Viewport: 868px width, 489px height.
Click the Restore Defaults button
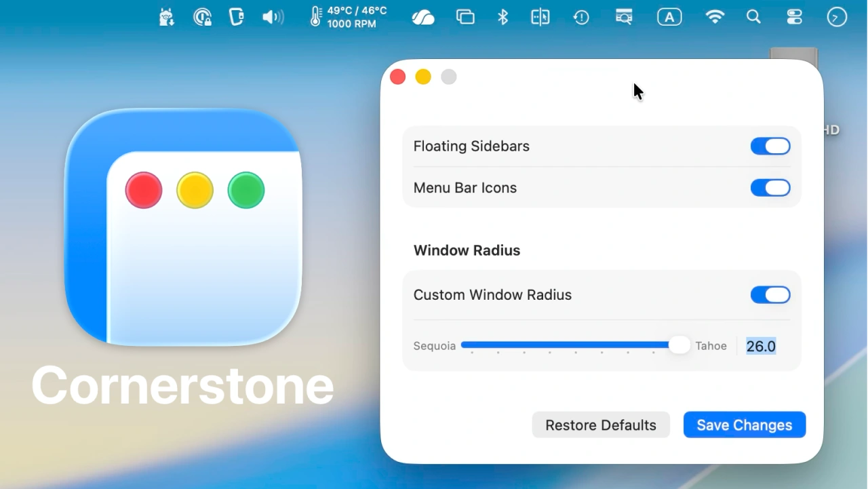point(601,425)
